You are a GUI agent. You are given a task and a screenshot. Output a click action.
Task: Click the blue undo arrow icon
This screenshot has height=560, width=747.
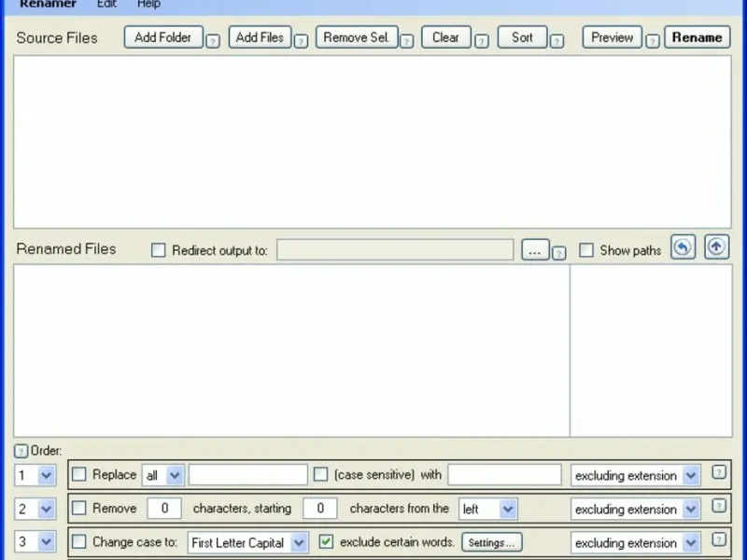pos(684,247)
